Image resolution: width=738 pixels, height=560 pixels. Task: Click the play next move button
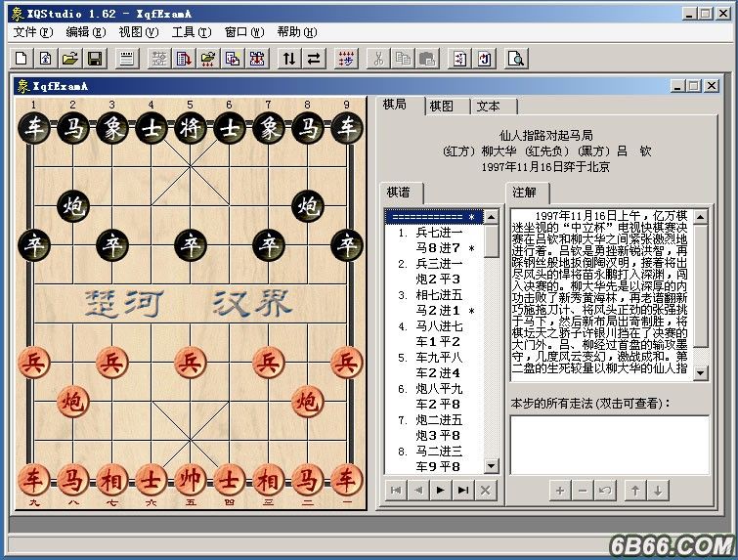pos(441,491)
